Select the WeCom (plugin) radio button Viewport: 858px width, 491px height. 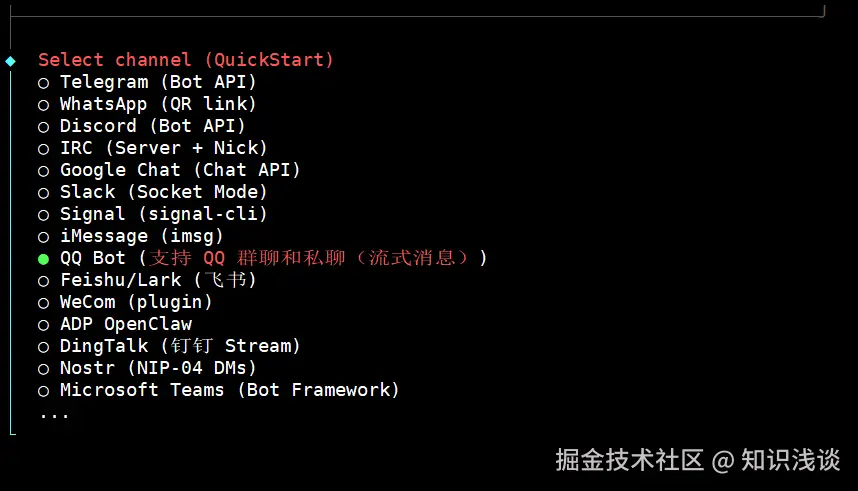coord(44,303)
